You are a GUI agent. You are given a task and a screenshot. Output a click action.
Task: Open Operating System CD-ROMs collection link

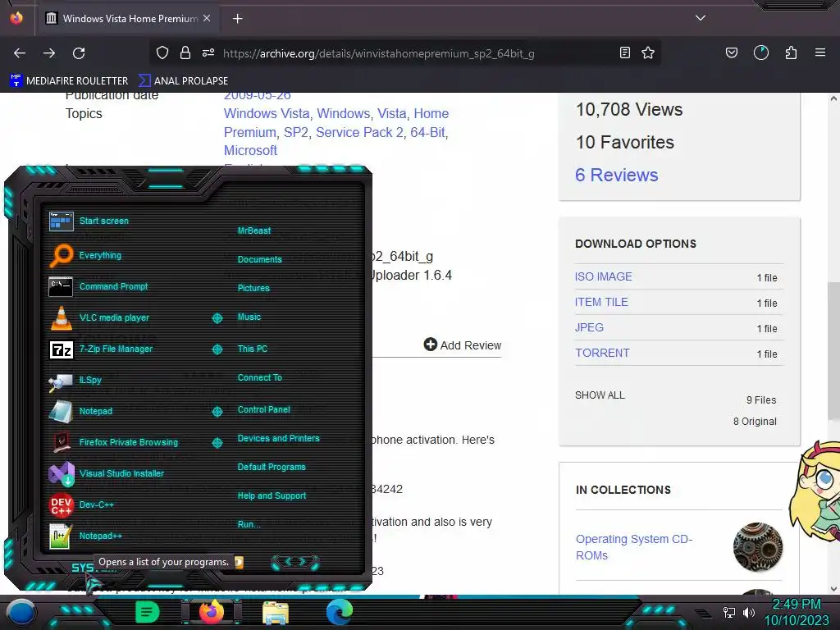tap(634, 547)
